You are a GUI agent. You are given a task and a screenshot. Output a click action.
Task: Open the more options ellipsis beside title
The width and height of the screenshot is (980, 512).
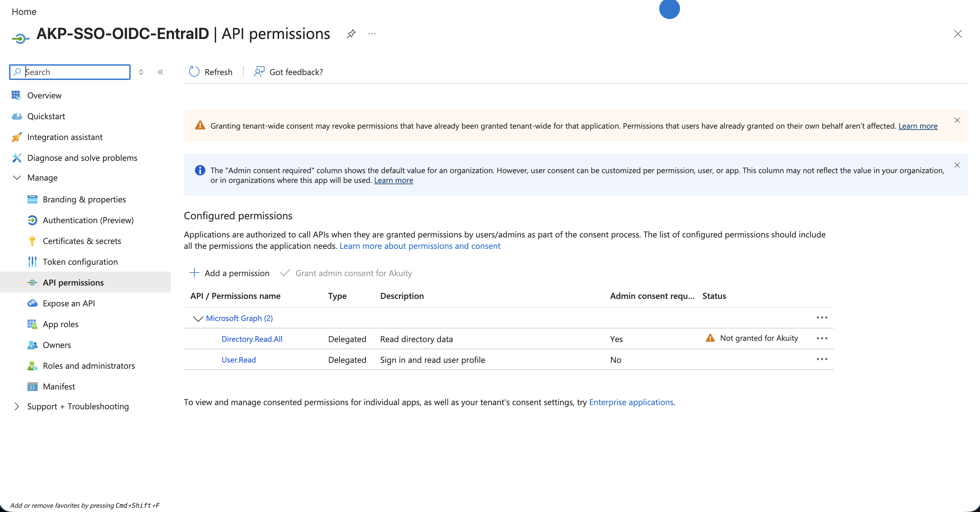[372, 34]
